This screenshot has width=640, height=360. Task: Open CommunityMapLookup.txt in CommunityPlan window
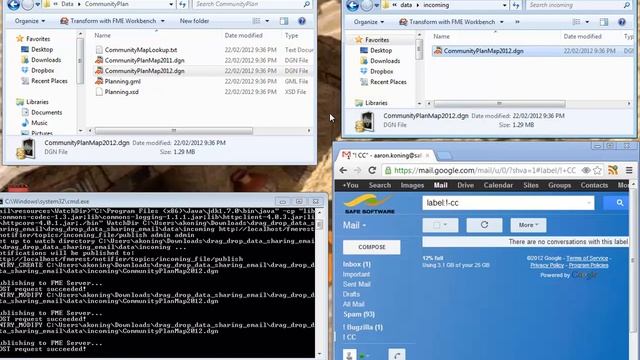[x=140, y=50]
